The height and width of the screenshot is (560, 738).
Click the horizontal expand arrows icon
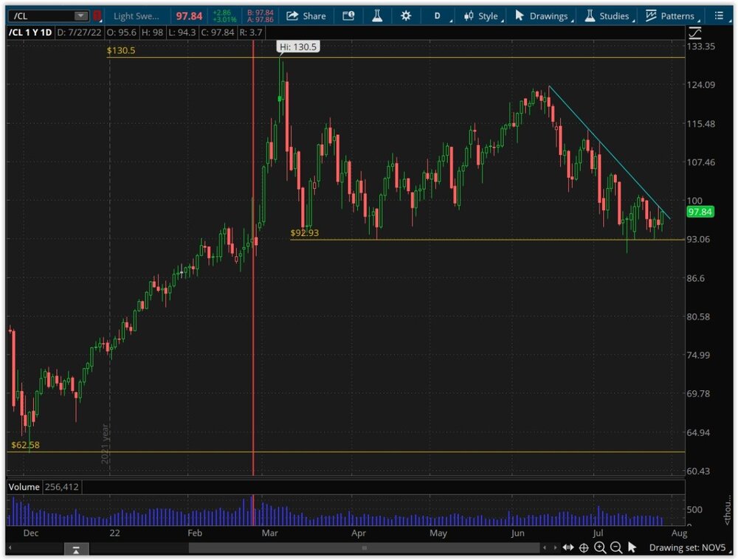(568, 547)
